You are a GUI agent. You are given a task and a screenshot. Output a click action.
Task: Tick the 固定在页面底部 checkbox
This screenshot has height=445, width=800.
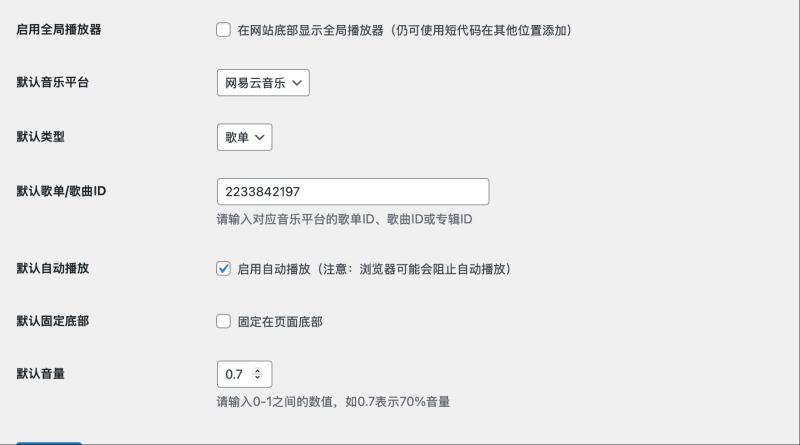[224, 322]
